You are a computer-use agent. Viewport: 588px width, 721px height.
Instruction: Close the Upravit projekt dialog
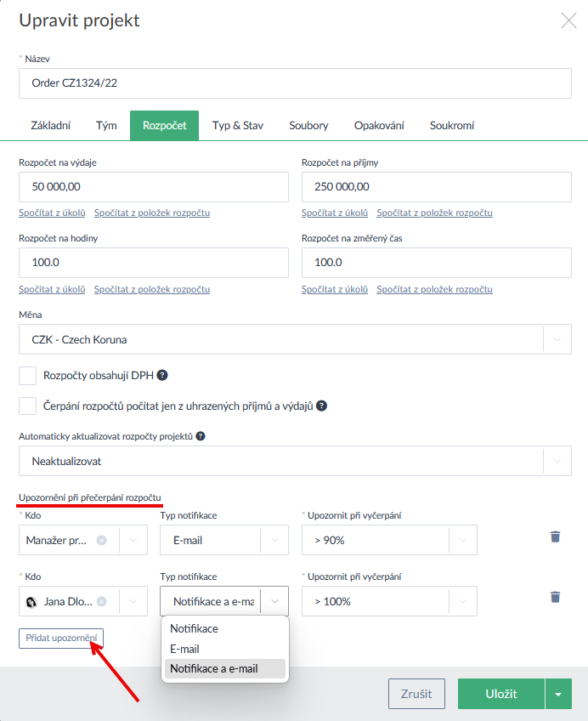[x=568, y=21]
